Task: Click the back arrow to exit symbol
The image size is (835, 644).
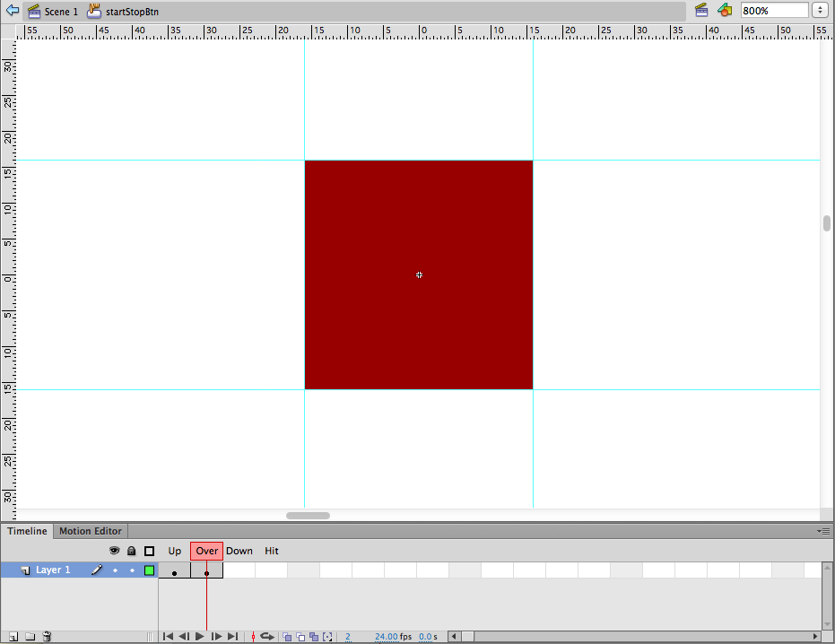Action: [x=13, y=11]
